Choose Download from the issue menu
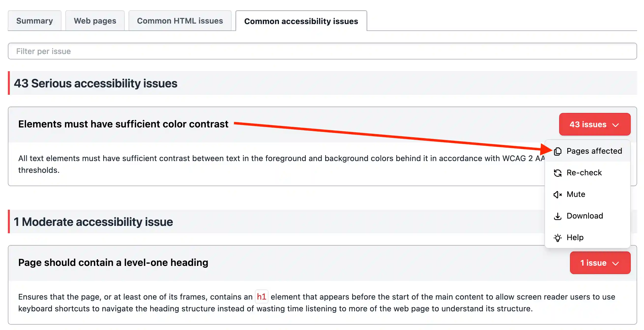 coord(585,216)
